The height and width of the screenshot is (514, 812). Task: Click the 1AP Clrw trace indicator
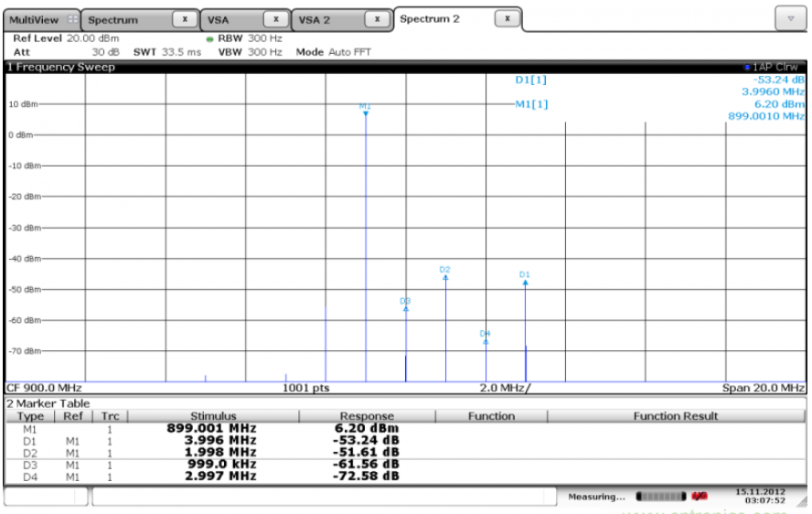[772, 67]
